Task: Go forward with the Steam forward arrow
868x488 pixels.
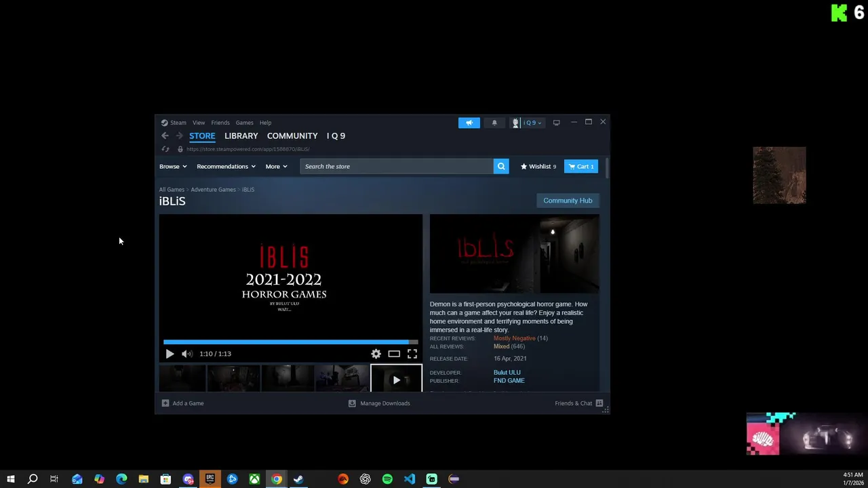Action: (x=179, y=136)
